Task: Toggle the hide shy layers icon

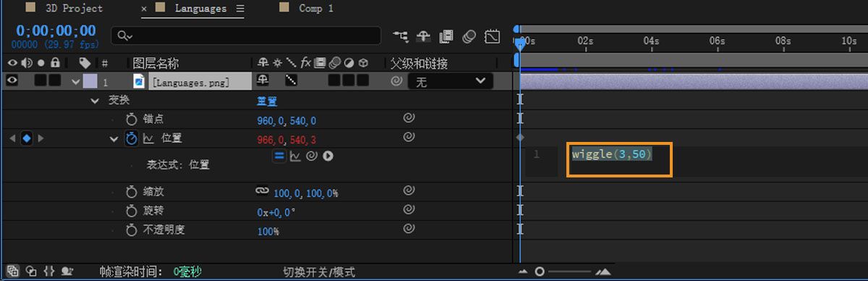Action: pos(423,35)
